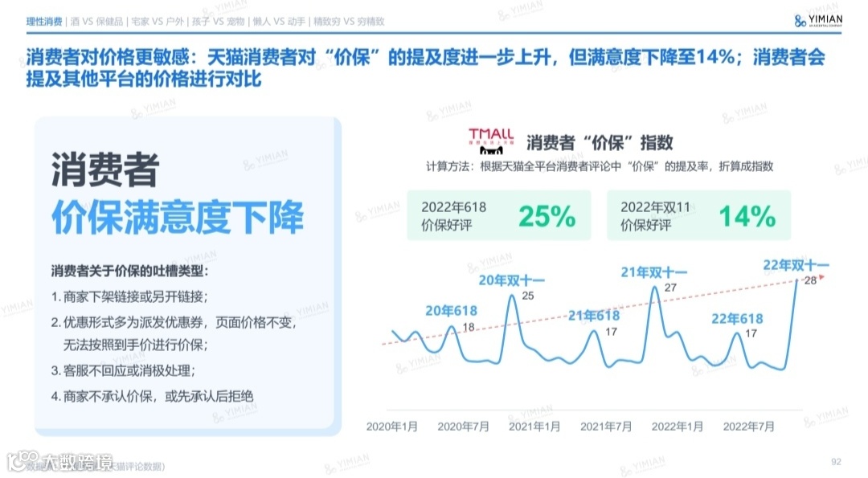The width and height of the screenshot is (868, 478).
Task: Select the value 17 under 21年618
Action: point(611,332)
